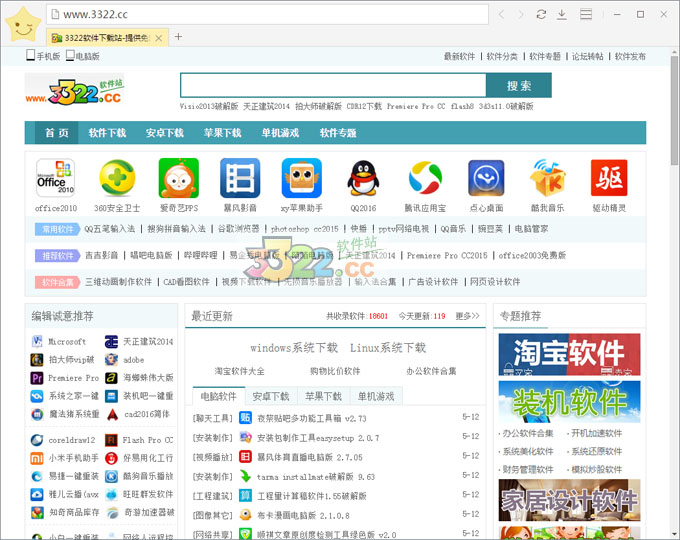Click the 夜荣贴吧多功能工具箱 icon

coord(245,418)
